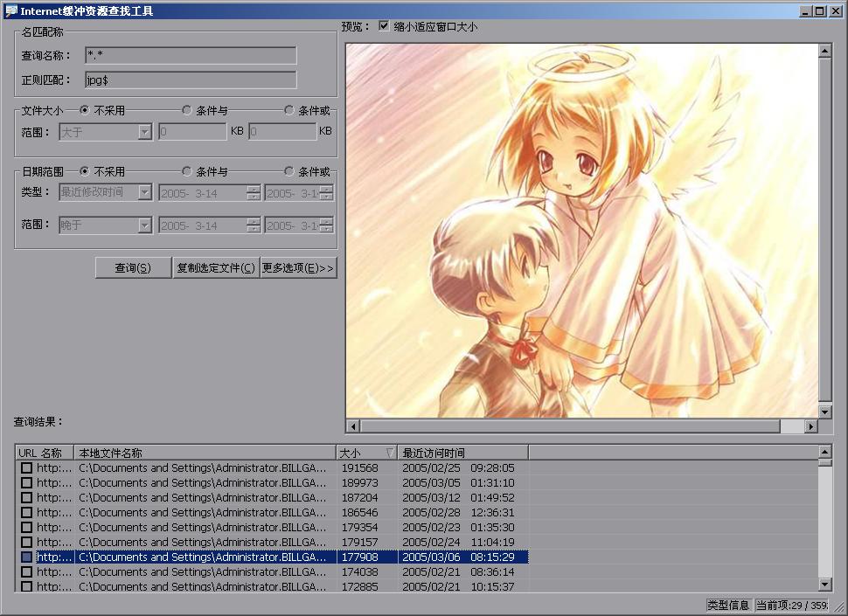Toggle the checkbox of the highlighted 177908 row
This screenshot has height=616, width=848.
click(x=26, y=557)
